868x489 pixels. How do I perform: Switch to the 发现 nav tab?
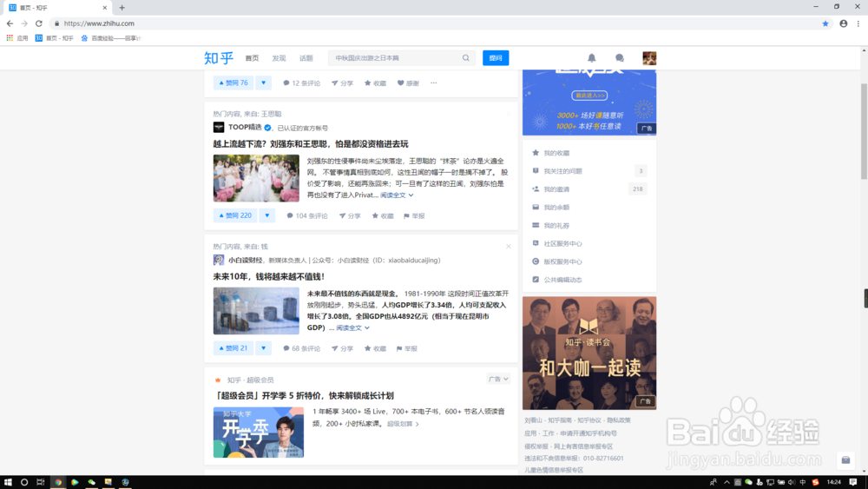pos(279,58)
